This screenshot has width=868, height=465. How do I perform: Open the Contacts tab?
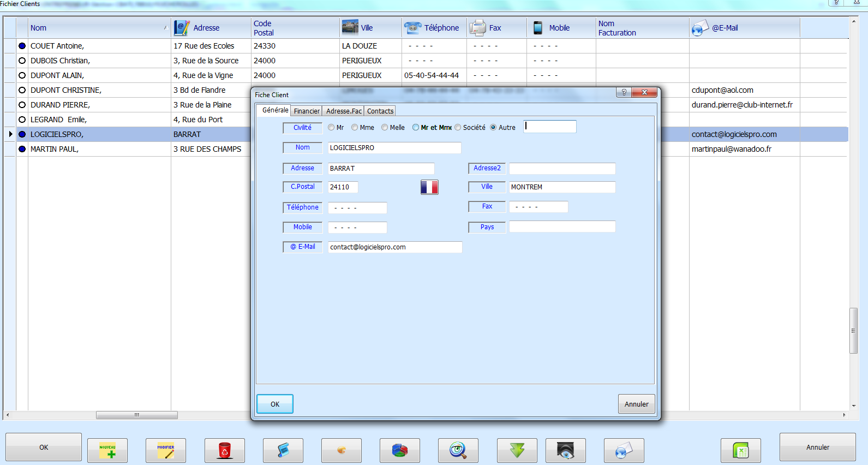point(380,111)
